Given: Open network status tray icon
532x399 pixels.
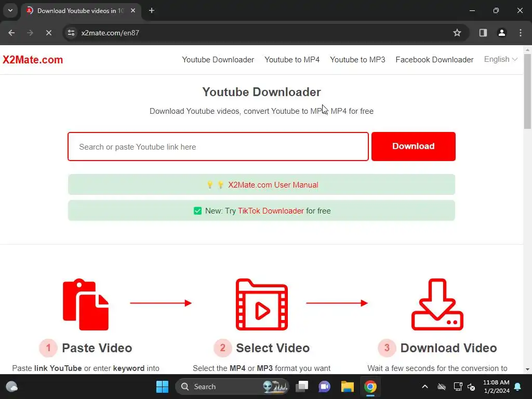Looking at the screenshot, I should 458,387.
